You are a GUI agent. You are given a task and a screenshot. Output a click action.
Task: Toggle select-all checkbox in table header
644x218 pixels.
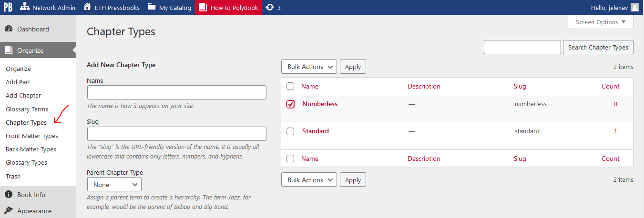(x=290, y=87)
